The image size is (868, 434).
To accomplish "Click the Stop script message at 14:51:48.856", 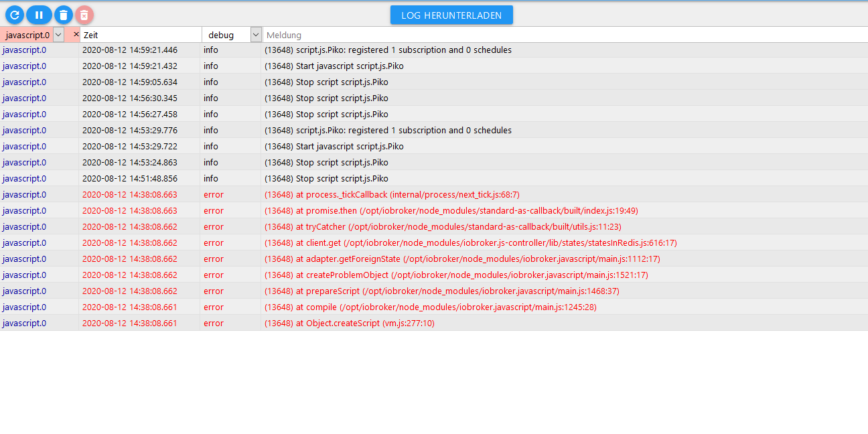I will coord(326,178).
